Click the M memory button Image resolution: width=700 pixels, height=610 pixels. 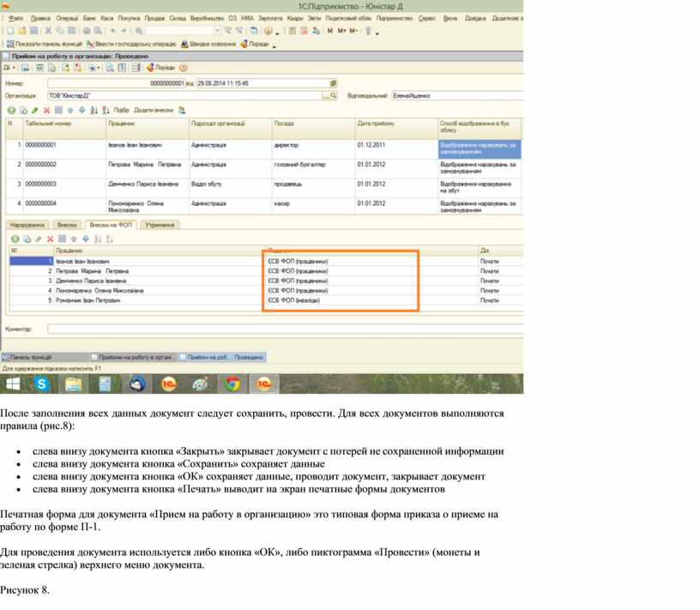point(330,31)
